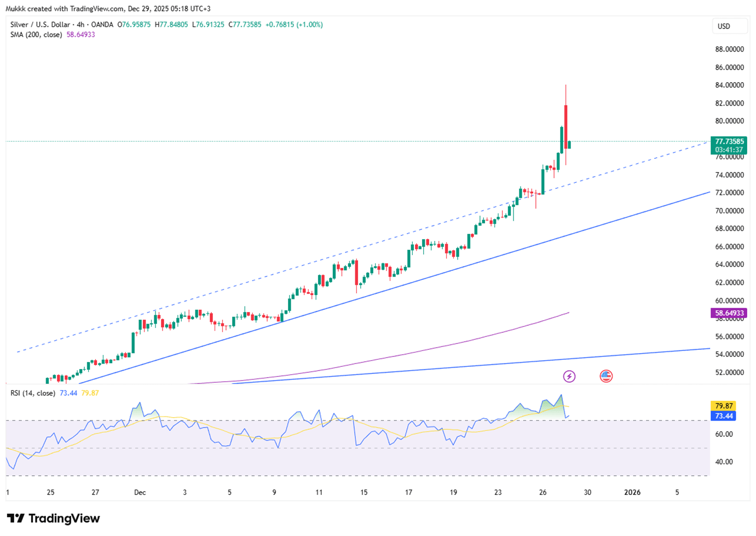
Task: Click the purple SMA value label 58.64933
Action: click(x=729, y=314)
